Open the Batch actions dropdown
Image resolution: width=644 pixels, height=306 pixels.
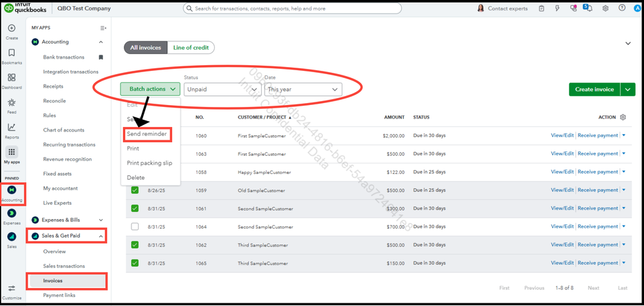[x=150, y=89]
